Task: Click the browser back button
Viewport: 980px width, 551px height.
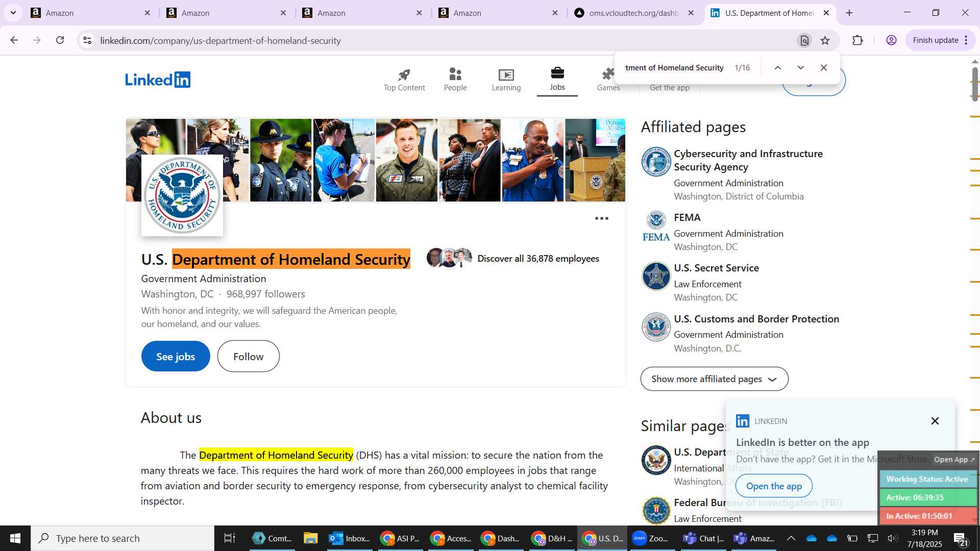Action: (14, 40)
